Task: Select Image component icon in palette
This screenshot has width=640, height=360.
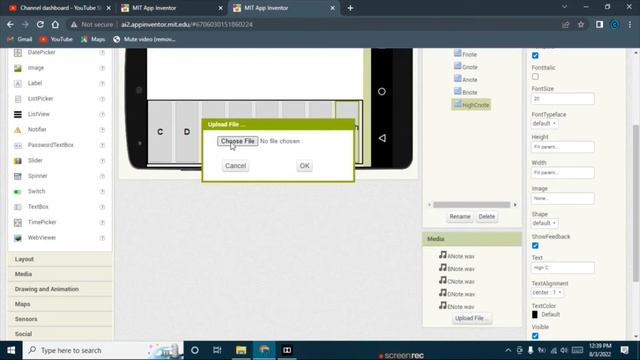Action: click(x=18, y=68)
